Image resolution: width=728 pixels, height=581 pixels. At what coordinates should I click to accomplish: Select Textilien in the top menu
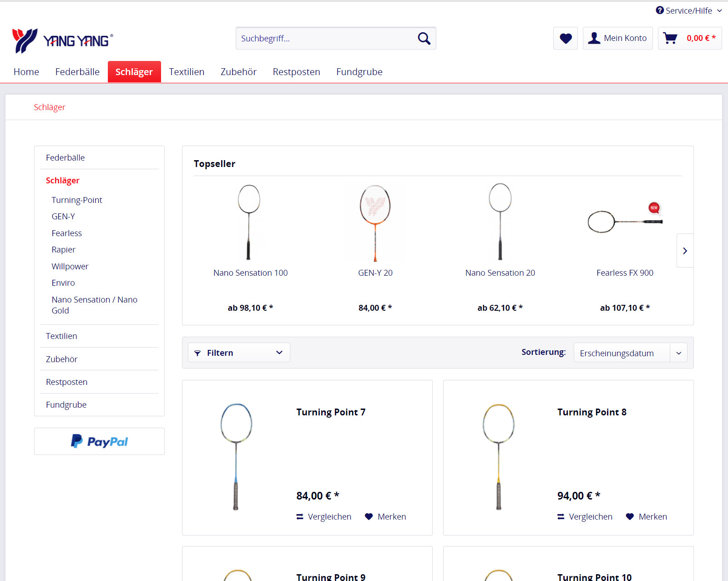(x=187, y=72)
